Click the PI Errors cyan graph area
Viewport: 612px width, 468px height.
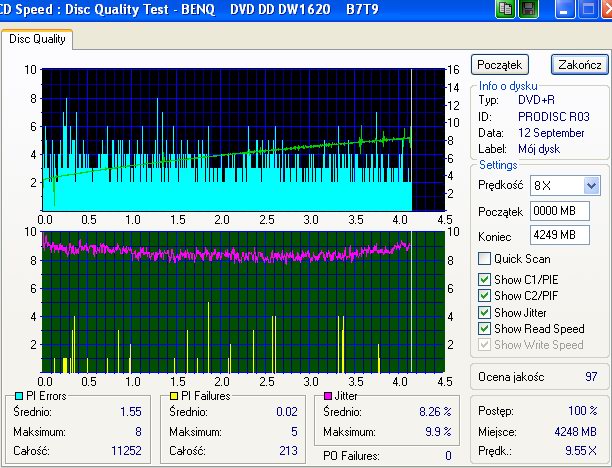[244, 140]
